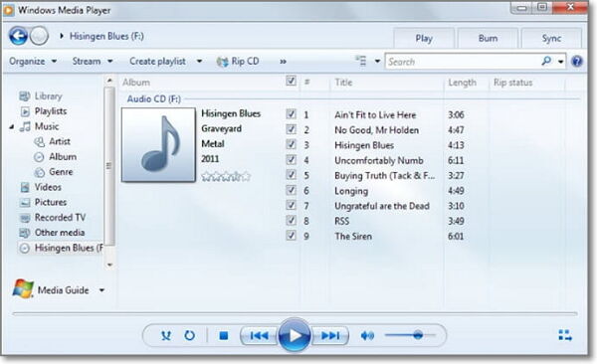The height and width of the screenshot is (364, 597).
Task: Skip to the previous track
Action: tap(259, 335)
